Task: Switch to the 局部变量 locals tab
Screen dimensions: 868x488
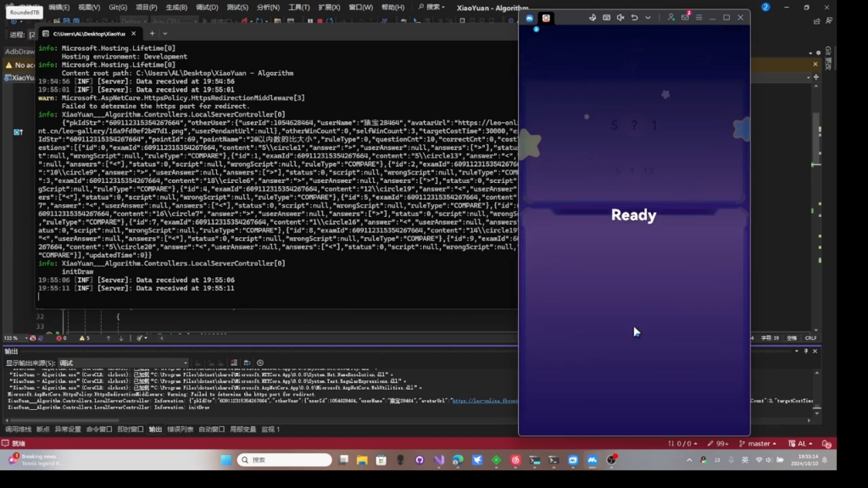Action: (242, 430)
